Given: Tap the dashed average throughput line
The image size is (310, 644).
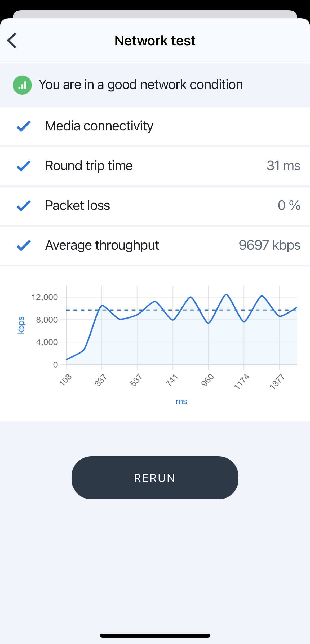Looking at the screenshot, I should click(x=181, y=310).
